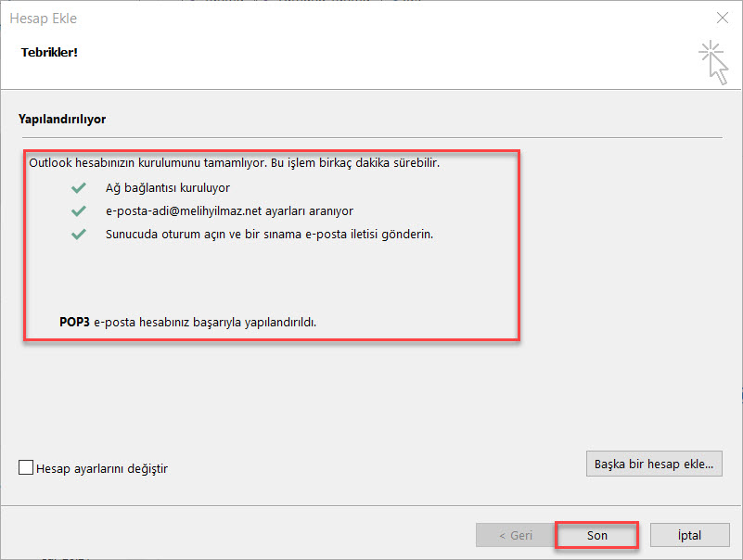Enable the Hesap ayarlarını değiştir checkbox
The image size is (743, 560).
click(x=26, y=468)
